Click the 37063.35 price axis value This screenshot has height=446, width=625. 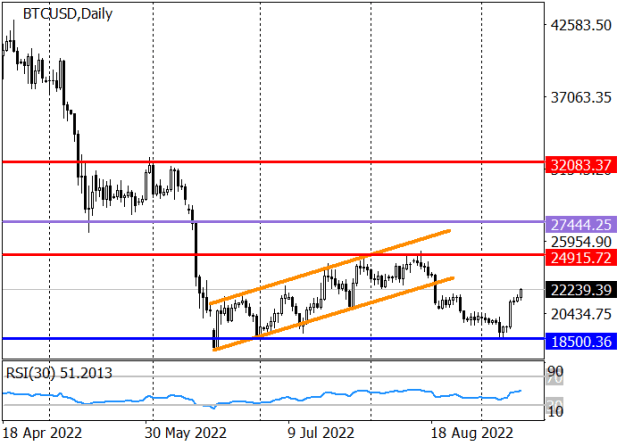click(x=581, y=97)
